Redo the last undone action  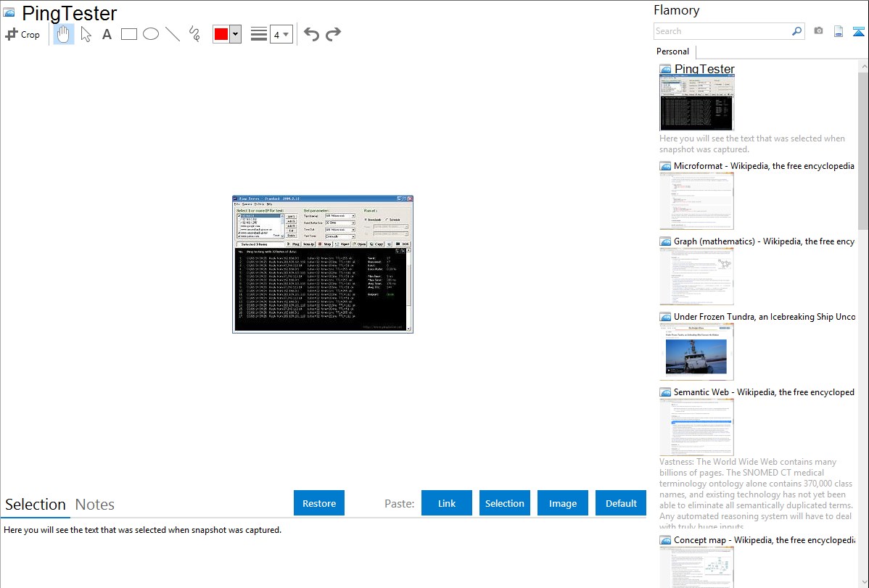[333, 34]
